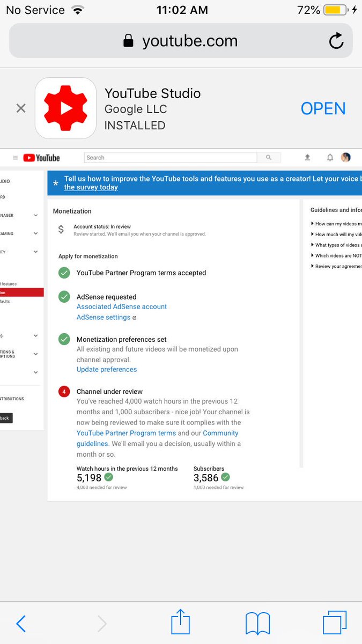
Task: Tap the '5,198' watch hours value
Action: 89,477
